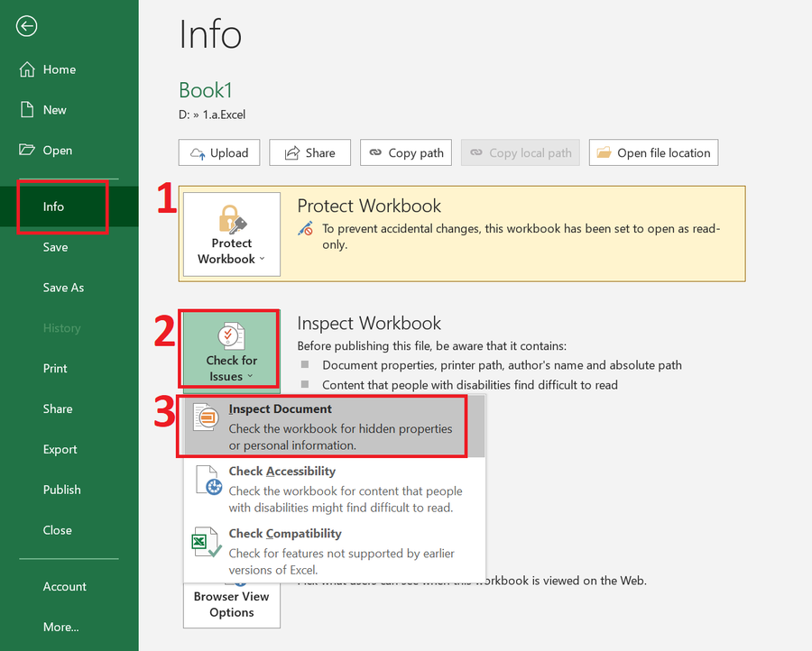Click the New blank page icon

pyautogui.click(x=27, y=110)
